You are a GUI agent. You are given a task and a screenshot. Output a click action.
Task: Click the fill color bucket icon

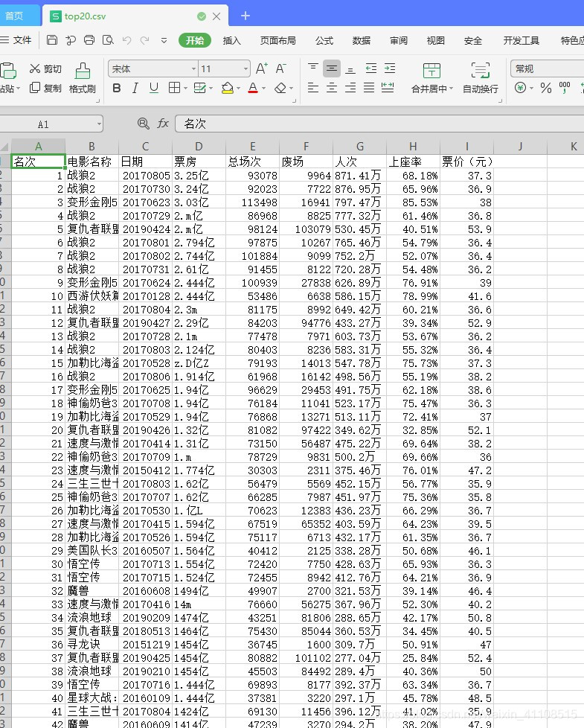point(228,88)
